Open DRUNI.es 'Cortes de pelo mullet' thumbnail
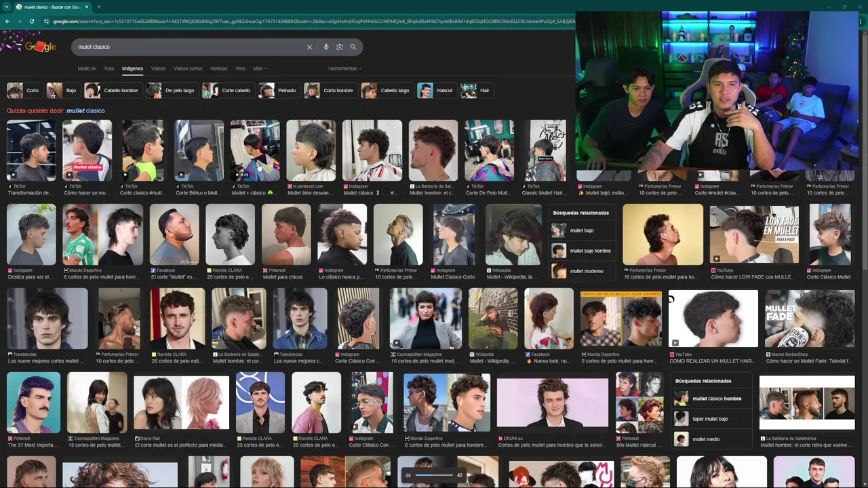868x488 pixels. (553, 403)
